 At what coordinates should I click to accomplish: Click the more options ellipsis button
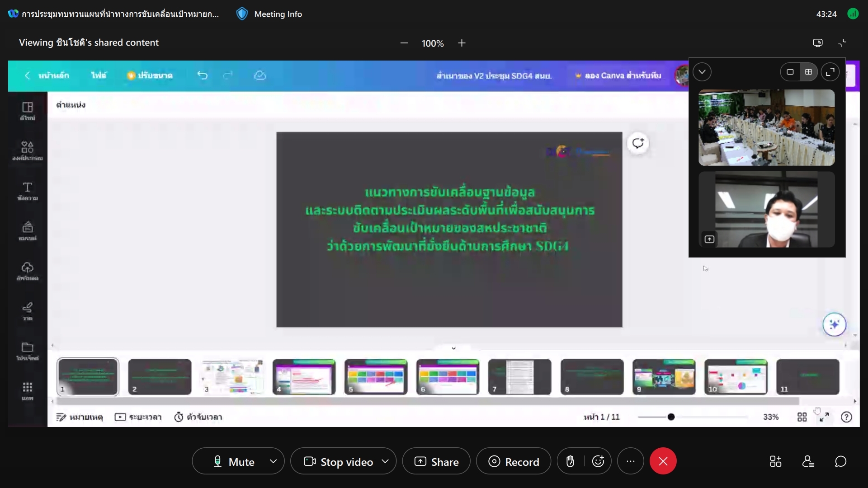pyautogui.click(x=630, y=461)
